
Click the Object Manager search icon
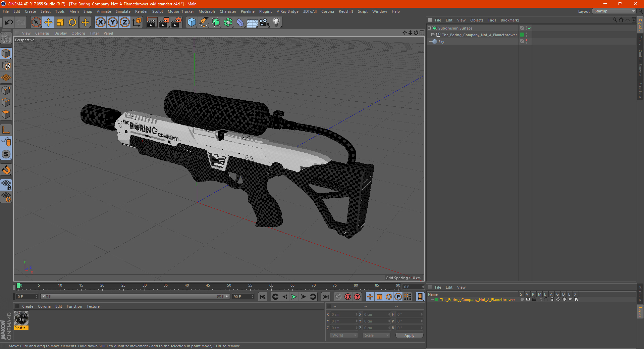pos(615,20)
